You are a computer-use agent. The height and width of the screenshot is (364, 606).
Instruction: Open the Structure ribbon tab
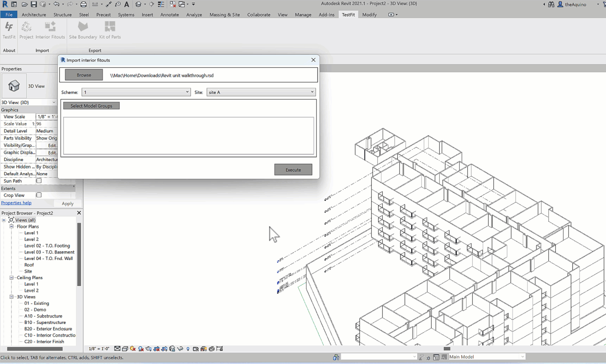pos(62,15)
